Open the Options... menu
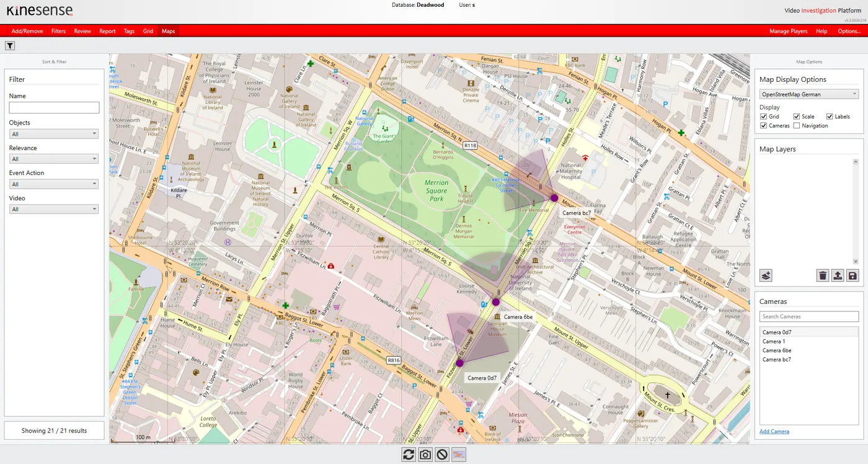 click(849, 31)
